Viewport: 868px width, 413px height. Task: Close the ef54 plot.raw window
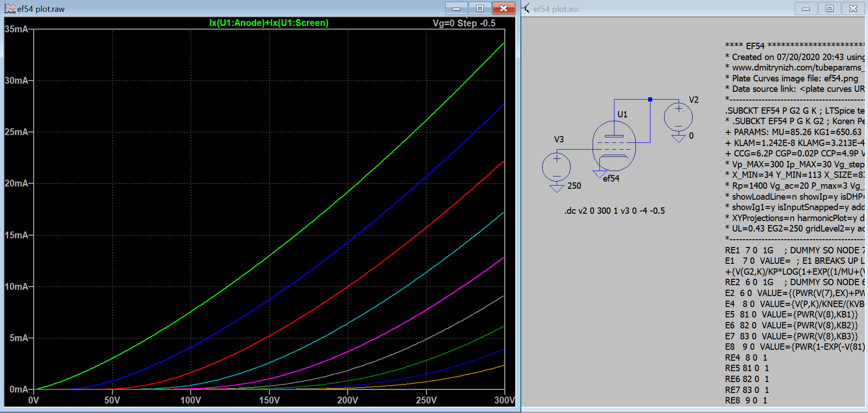coord(503,8)
